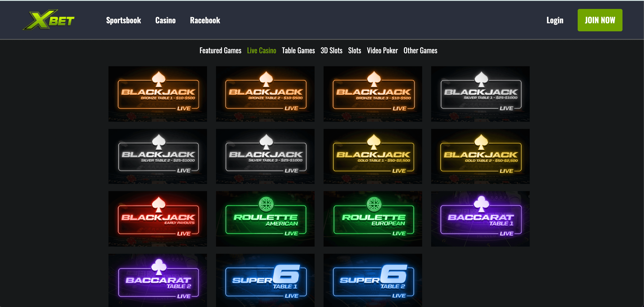
Task: Open Baccarat Table 1 live game
Action: tap(480, 219)
